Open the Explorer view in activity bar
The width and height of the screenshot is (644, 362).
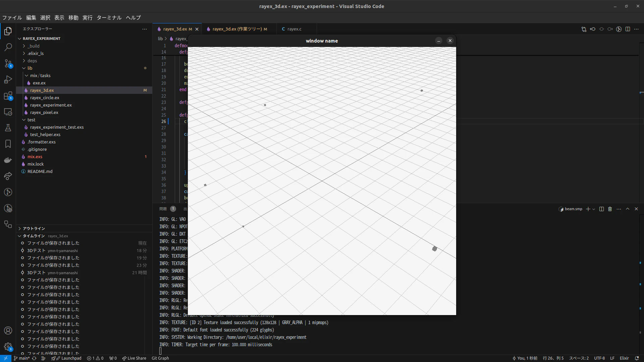click(8, 31)
